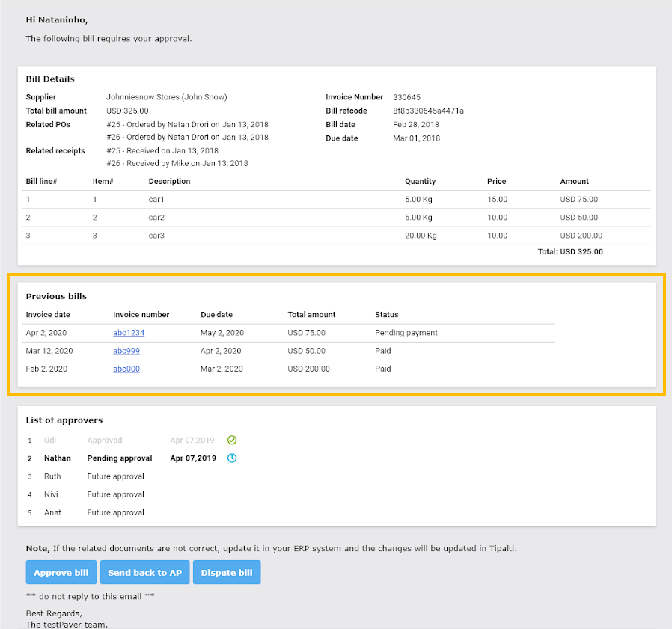Click approver name Anat
This screenshot has width=672, height=629.
[52, 512]
